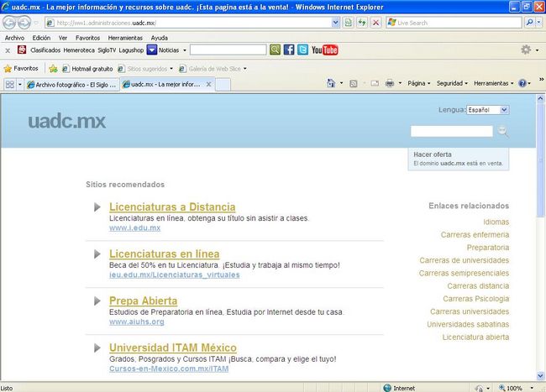The height and width of the screenshot is (392, 546).
Task: Open toolbar settings gear icon
Action: pos(526,50)
